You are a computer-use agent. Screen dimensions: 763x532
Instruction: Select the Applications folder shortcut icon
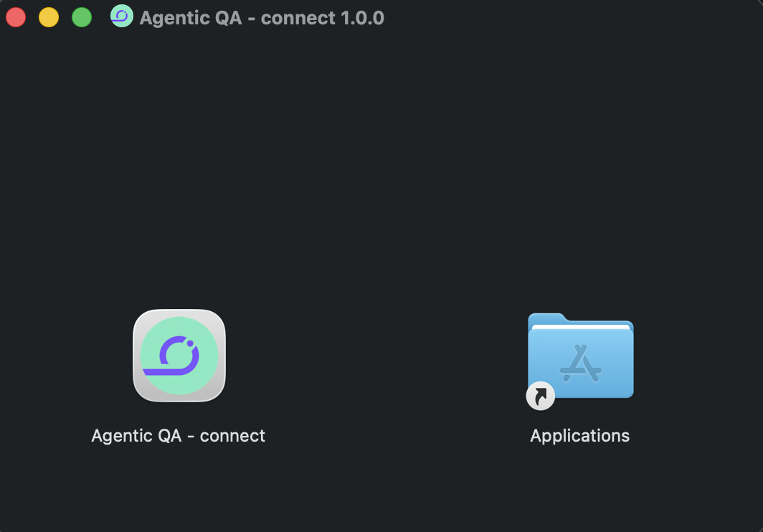pyautogui.click(x=580, y=361)
